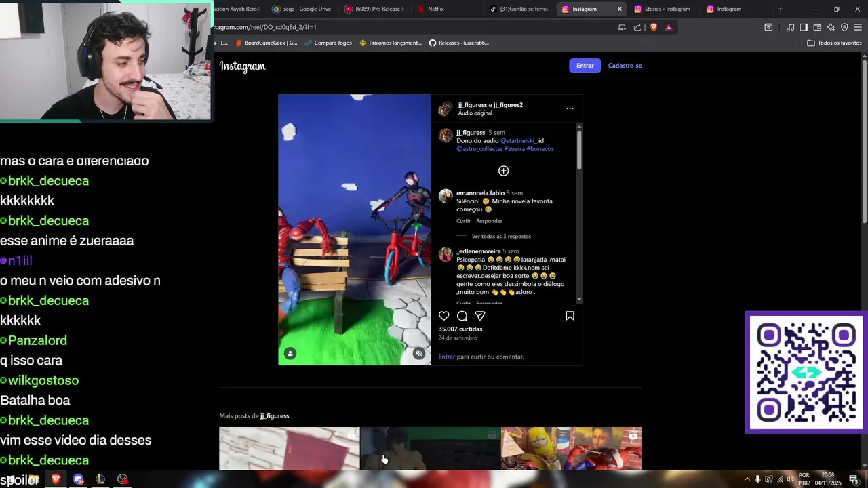Switch to the last Instagram tab

pos(734,9)
